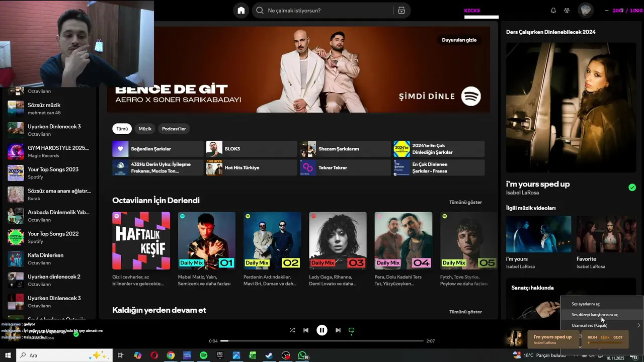Open the Beğenilen Şarkılar shortcut

(157, 149)
